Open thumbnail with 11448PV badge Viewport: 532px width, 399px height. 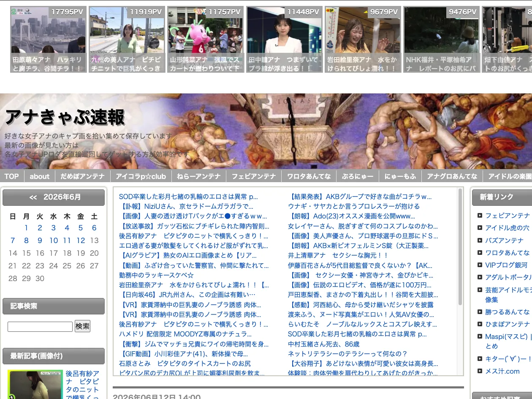pyautogui.click(x=284, y=39)
